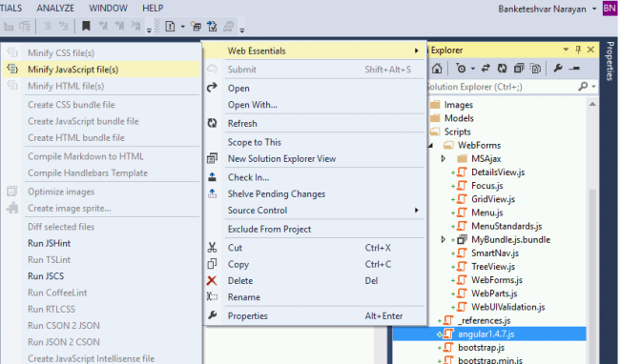This screenshot has height=364, width=620.
Task: Open the WINDOW menu
Action: pos(108,8)
